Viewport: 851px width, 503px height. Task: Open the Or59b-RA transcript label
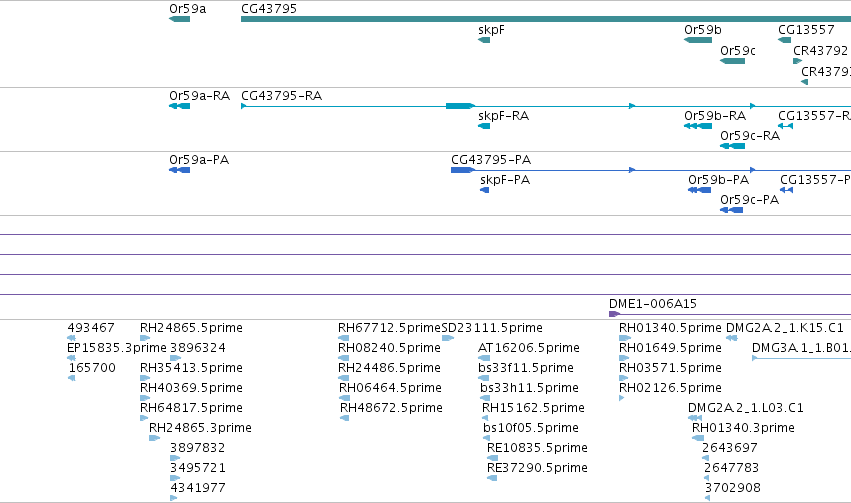[715, 116]
